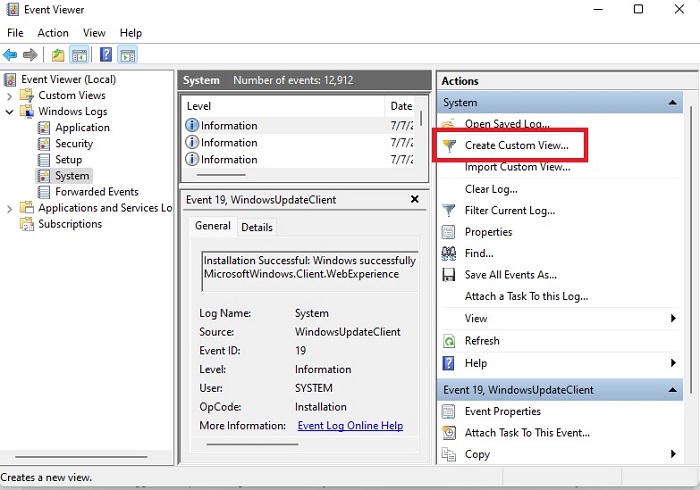Click the Properties icon in Actions

448,232
